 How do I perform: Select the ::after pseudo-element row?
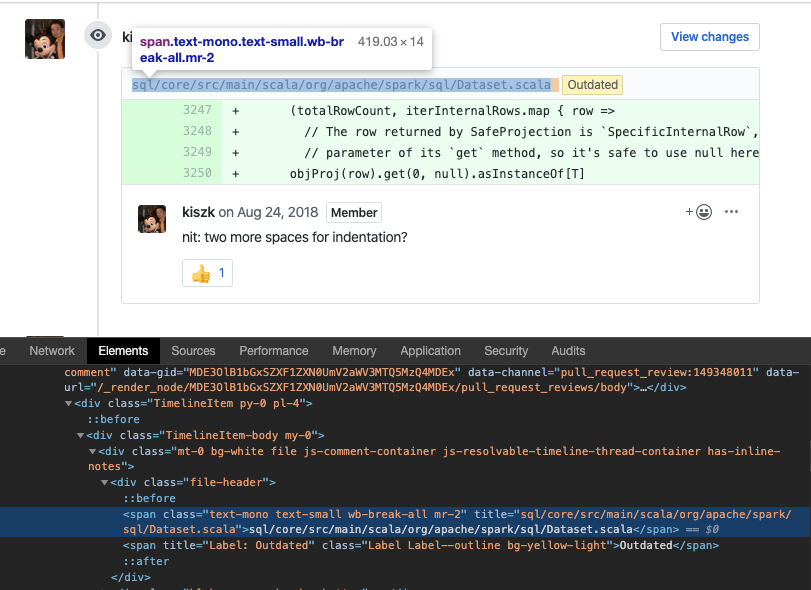coord(146,562)
